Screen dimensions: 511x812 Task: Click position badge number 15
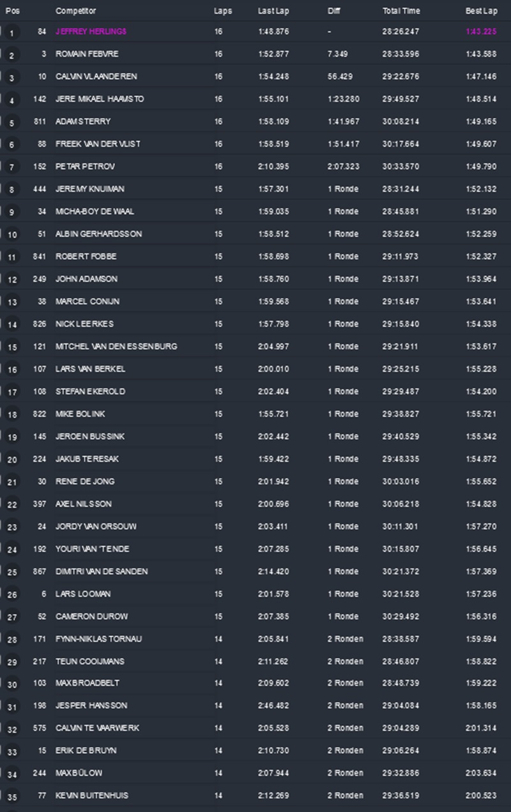[x=12, y=348]
